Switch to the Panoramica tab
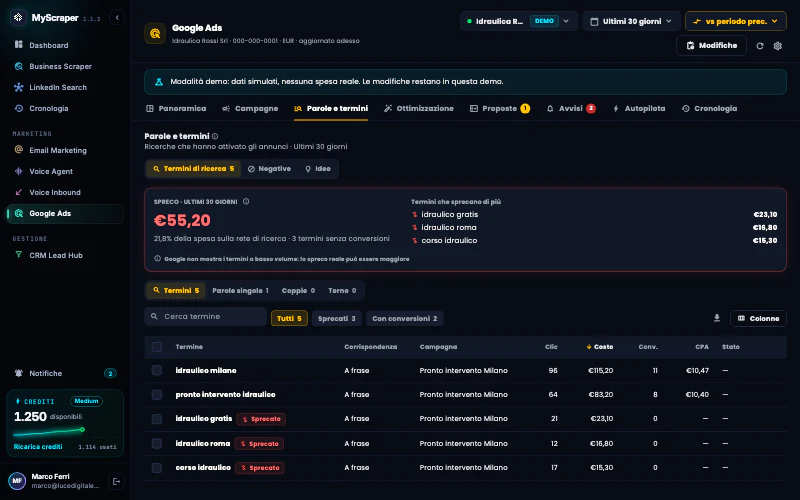Viewport: 800px width, 500px height. pyautogui.click(x=176, y=109)
